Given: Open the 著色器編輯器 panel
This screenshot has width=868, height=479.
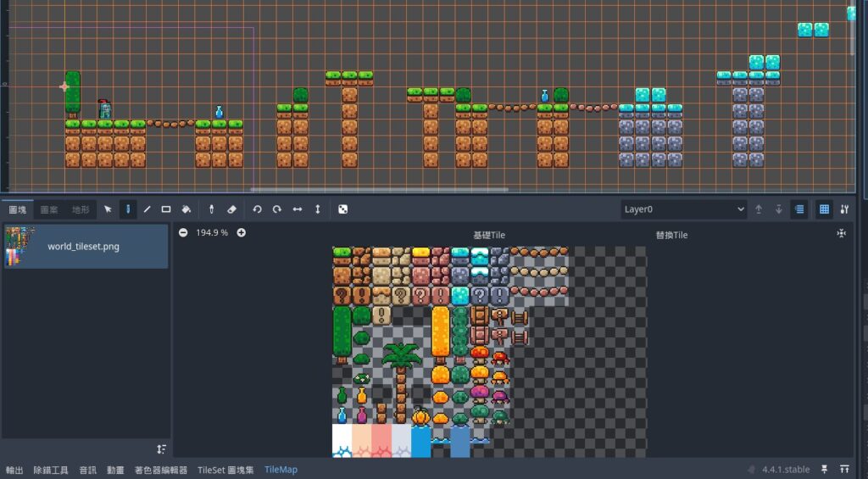Looking at the screenshot, I should [161, 470].
